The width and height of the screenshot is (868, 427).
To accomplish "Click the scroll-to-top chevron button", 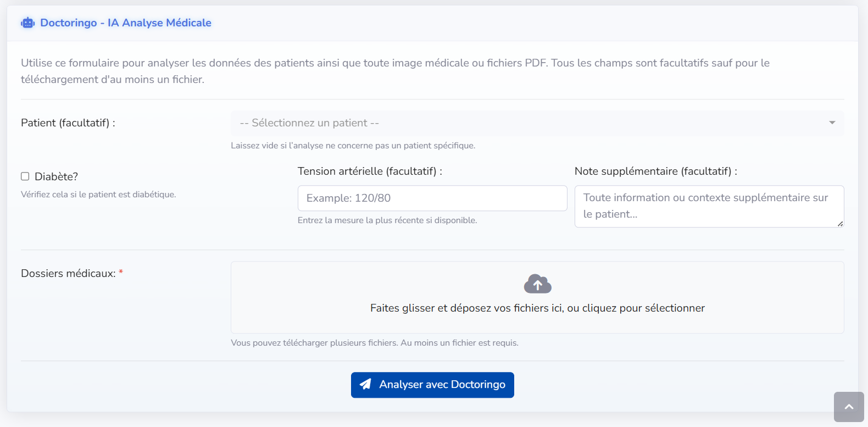I will click(x=849, y=407).
